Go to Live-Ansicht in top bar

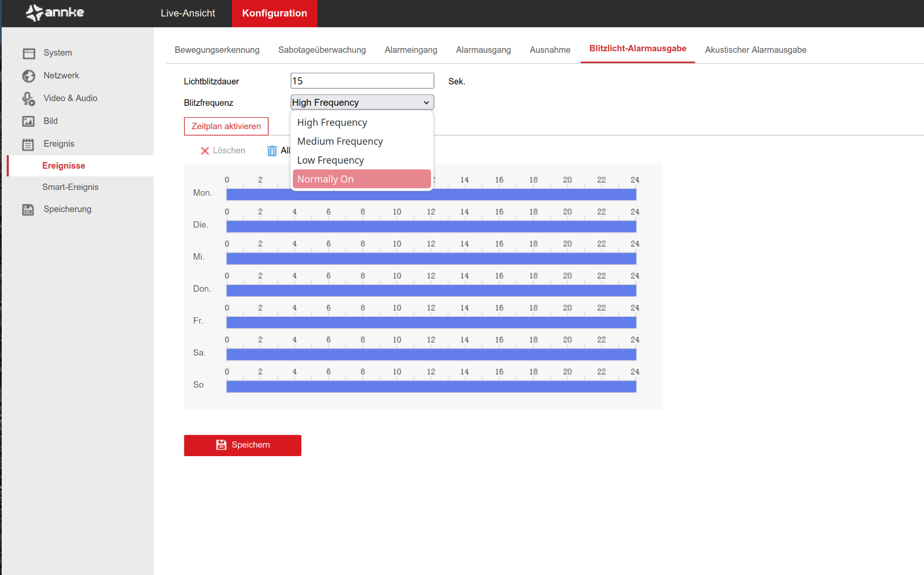(x=188, y=13)
